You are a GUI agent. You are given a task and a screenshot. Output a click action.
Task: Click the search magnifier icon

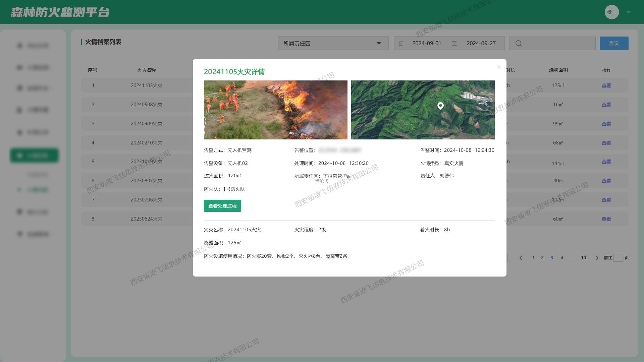(x=519, y=44)
